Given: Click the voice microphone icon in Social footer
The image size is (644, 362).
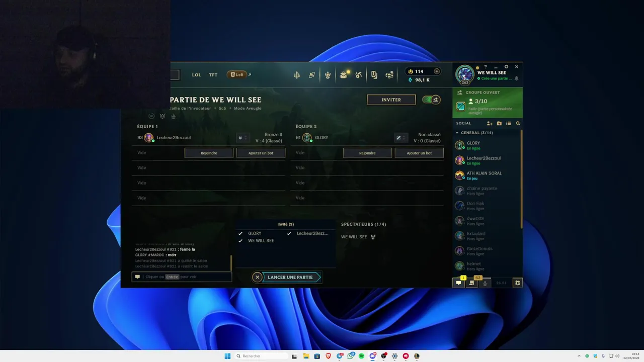Looking at the screenshot, I should coord(485,283).
